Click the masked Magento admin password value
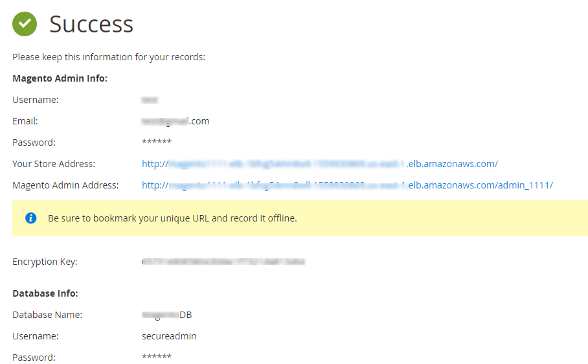 [x=156, y=143]
